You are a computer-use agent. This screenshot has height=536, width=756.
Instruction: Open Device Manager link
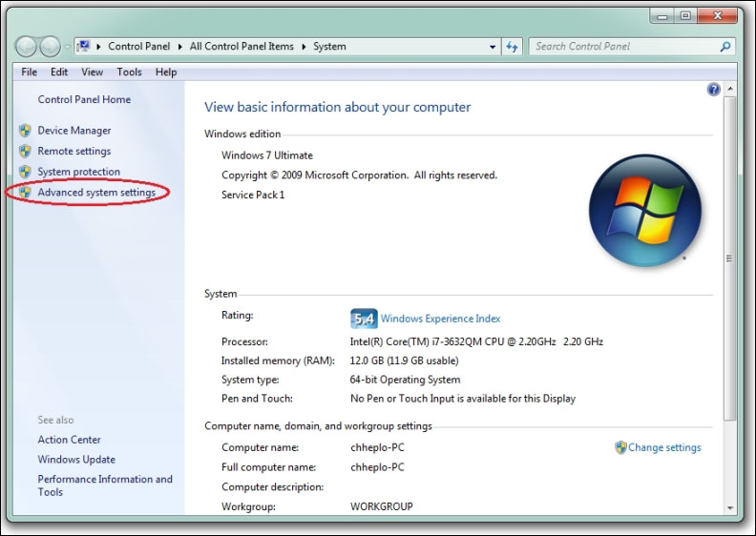pyautogui.click(x=74, y=131)
